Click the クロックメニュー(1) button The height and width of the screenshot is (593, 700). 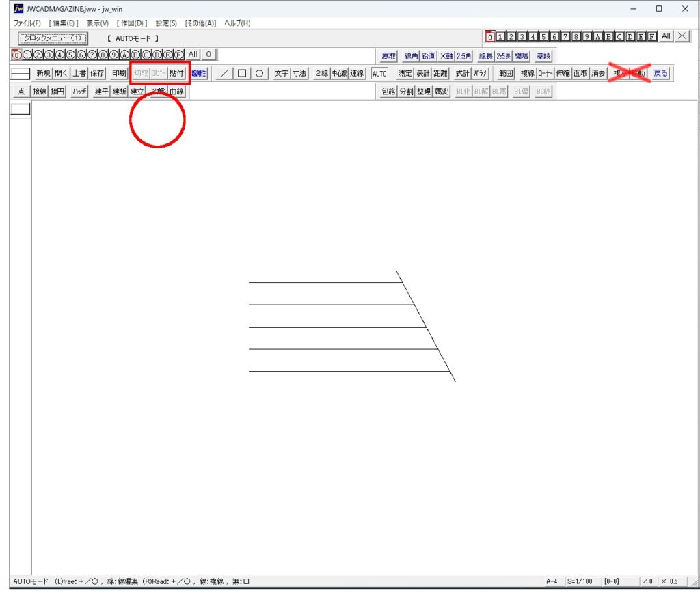click(53, 38)
